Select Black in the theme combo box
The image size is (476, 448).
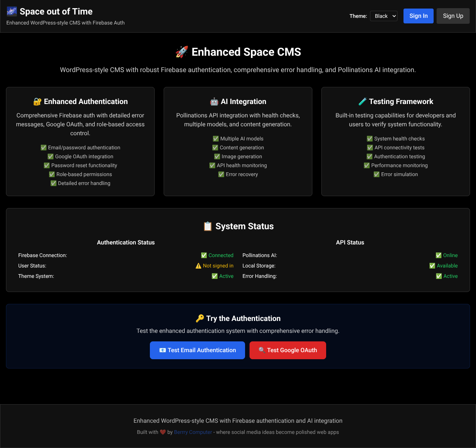pyautogui.click(x=383, y=16)
